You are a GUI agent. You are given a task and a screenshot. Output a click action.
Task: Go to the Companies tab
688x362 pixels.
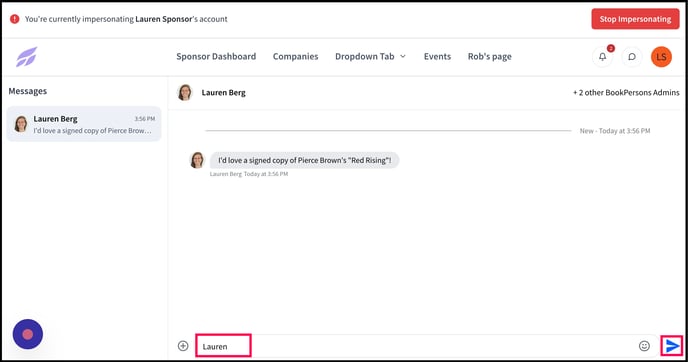[x=295, y=56]
